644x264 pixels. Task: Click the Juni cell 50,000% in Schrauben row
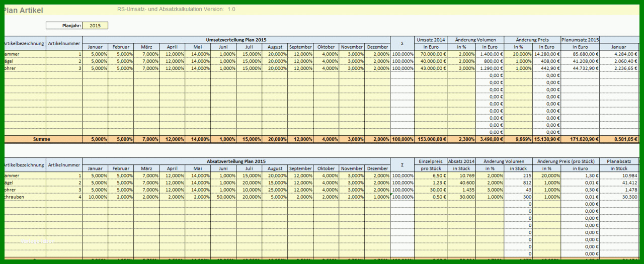[223, 197]
